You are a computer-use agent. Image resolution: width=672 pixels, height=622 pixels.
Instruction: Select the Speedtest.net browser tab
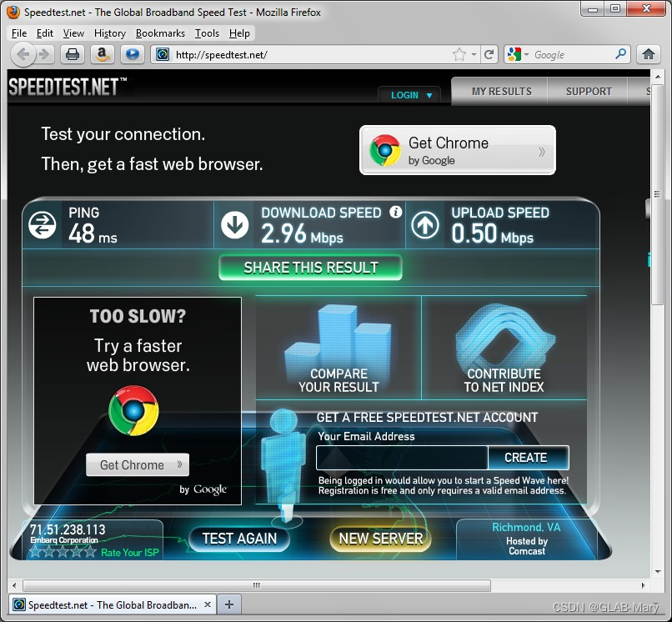pos(113,604)
